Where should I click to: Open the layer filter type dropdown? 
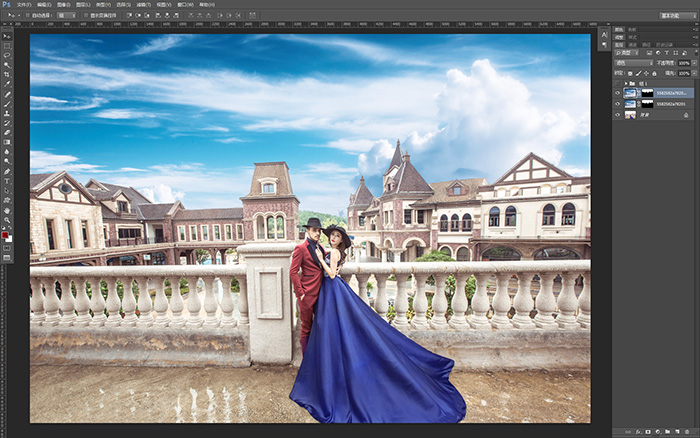click(x=627, y=53)
